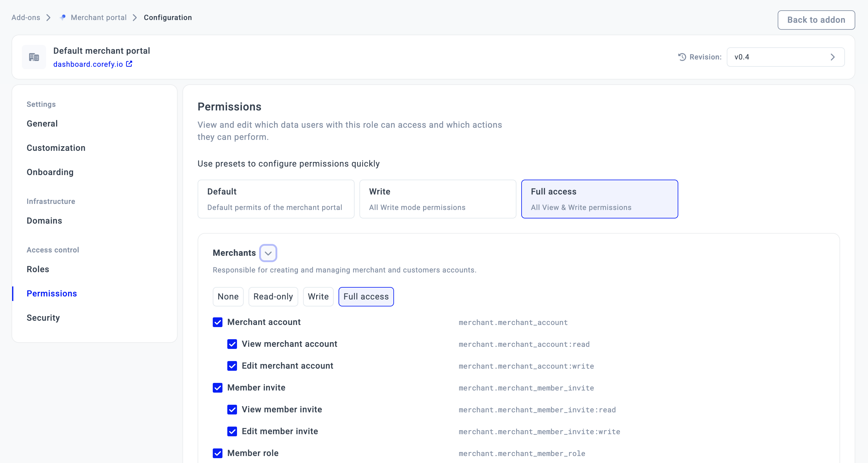Open the Customization settings section
Screen dimensions: 868x463
[x=56, y=148]
